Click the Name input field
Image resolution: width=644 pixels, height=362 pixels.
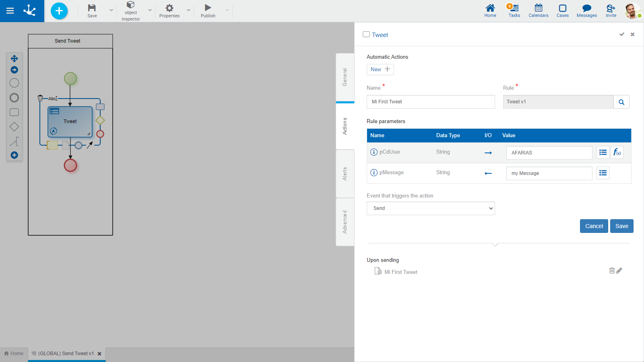pyautogui.click(x=430, y=102)
